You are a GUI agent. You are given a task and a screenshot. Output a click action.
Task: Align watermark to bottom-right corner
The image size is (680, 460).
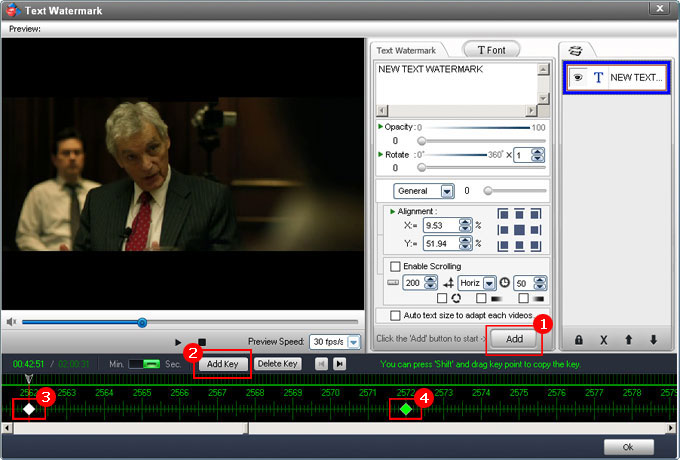pyautogui.click(x=536, y=246)
